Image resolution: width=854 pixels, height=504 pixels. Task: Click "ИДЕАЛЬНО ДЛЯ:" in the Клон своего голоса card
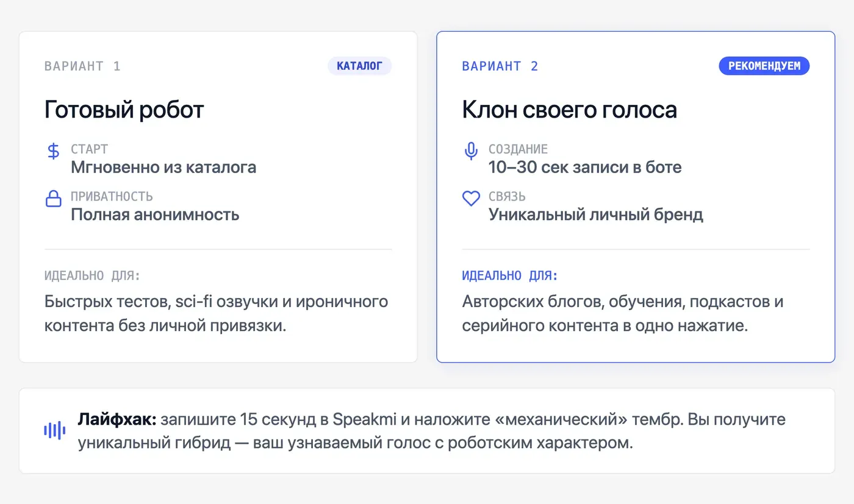coord(510,275)
